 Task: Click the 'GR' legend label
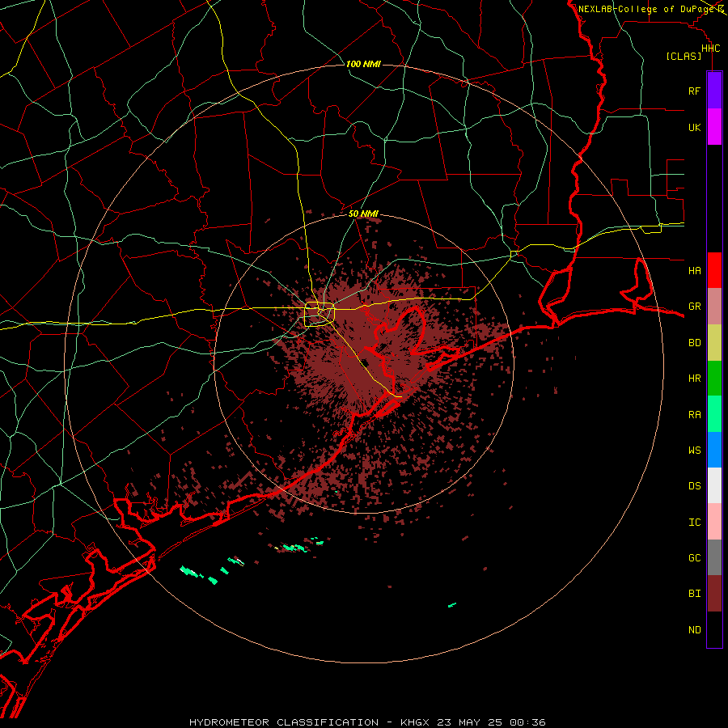694,307
